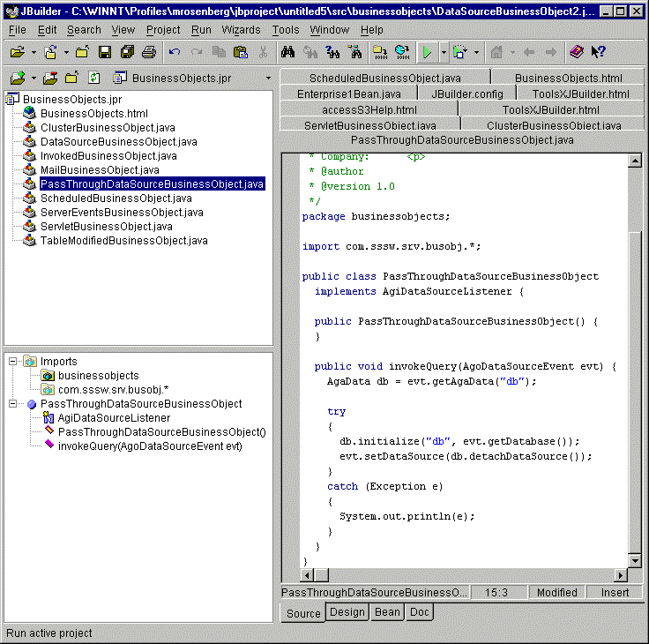Image resolution: width=649 pixels, height=644 pixels.
Task: Select TableModifiedBusinessObject.java in project tree
Action: click(x=123, y=241)
